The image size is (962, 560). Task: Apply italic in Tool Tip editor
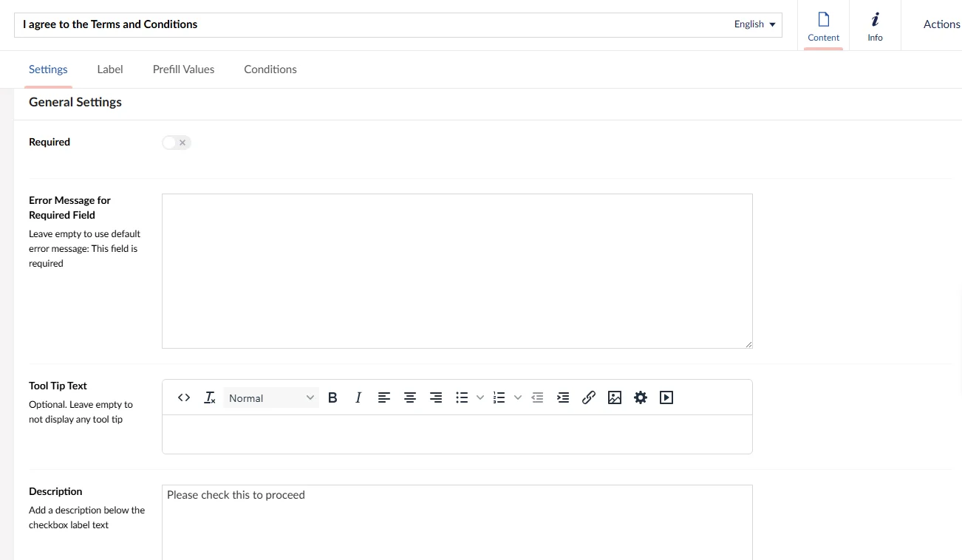click(358, 397)
